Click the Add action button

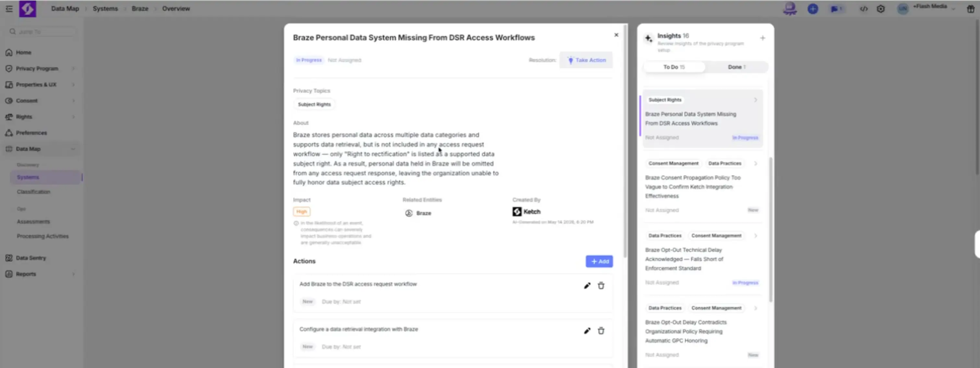599,261
